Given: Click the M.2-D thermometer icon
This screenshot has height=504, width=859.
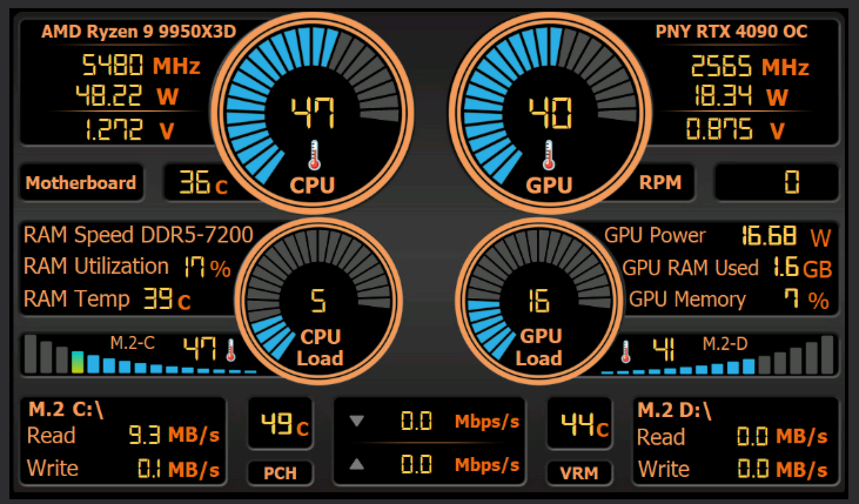Looking at the screenshot, I should coord(626,351).
